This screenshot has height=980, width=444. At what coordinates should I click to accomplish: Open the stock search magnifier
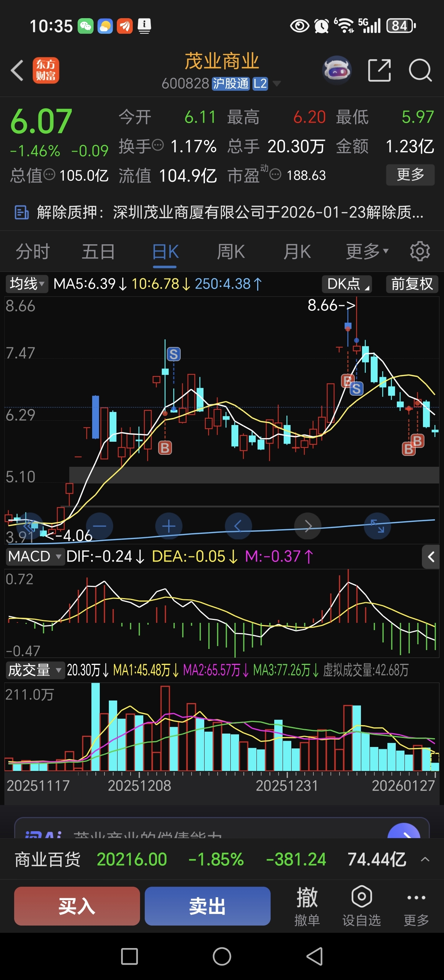(420, 70)
